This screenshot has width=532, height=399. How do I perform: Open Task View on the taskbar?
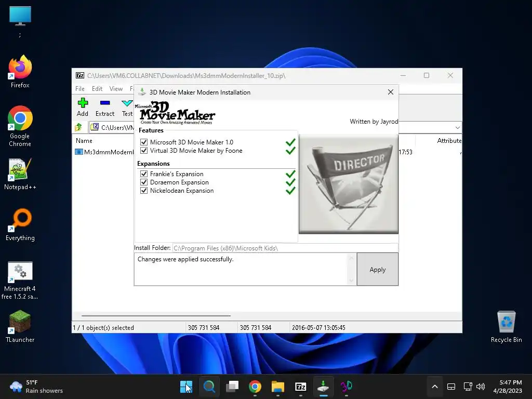(232, 387)
